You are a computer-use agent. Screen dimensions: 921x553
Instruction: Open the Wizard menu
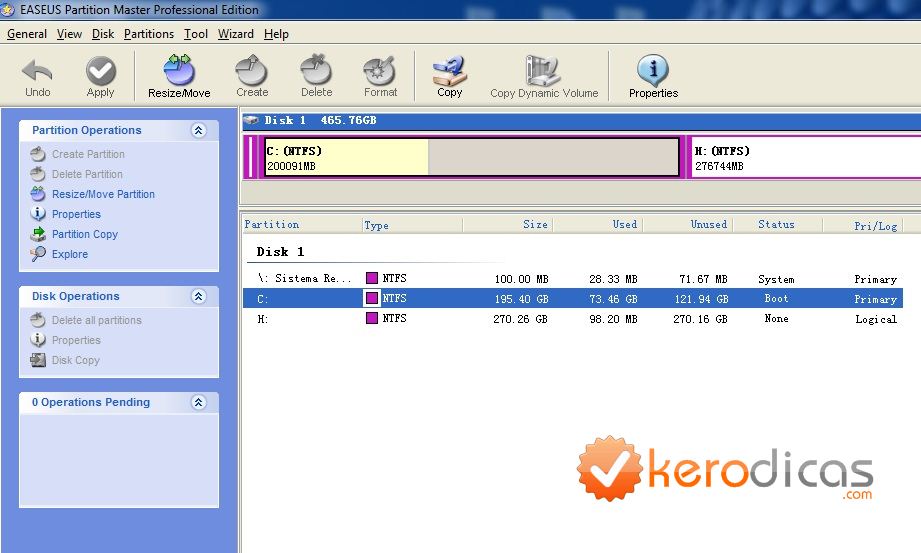click(x=236, y=34)
